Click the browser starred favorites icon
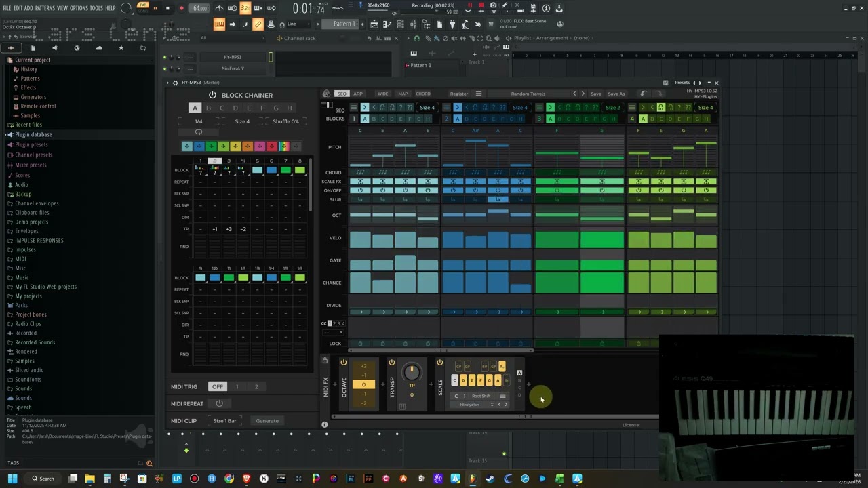868x488 pixels. click(x=121, y=48)
